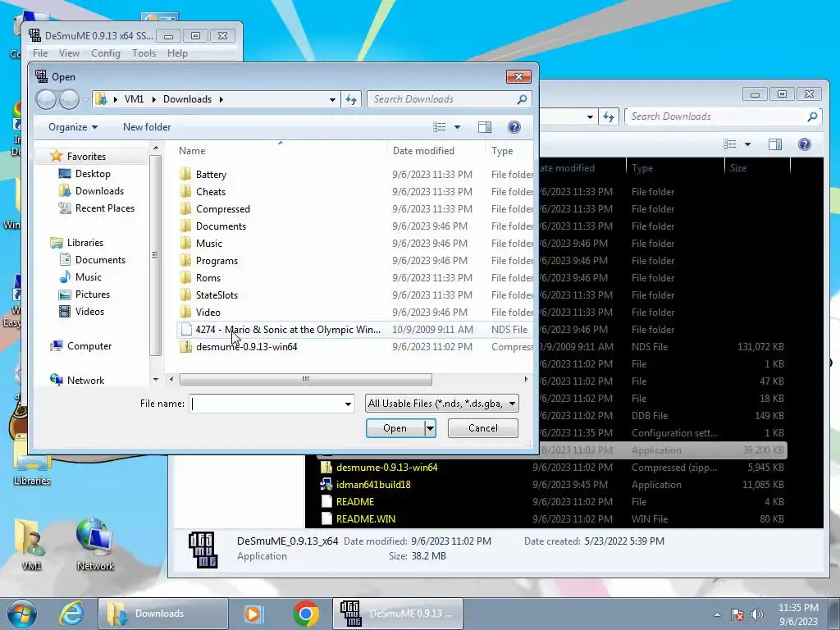This screenshot has width=840, height=630.
Task: Click the help icon in Open dialog
Action: [x=514, y=127]
